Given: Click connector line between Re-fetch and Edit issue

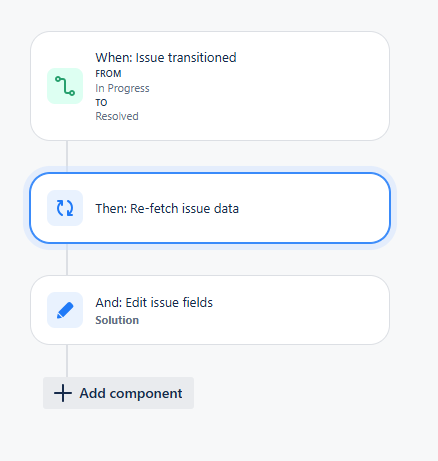Looking at the screenshot, I should click(x=67, y=259).
